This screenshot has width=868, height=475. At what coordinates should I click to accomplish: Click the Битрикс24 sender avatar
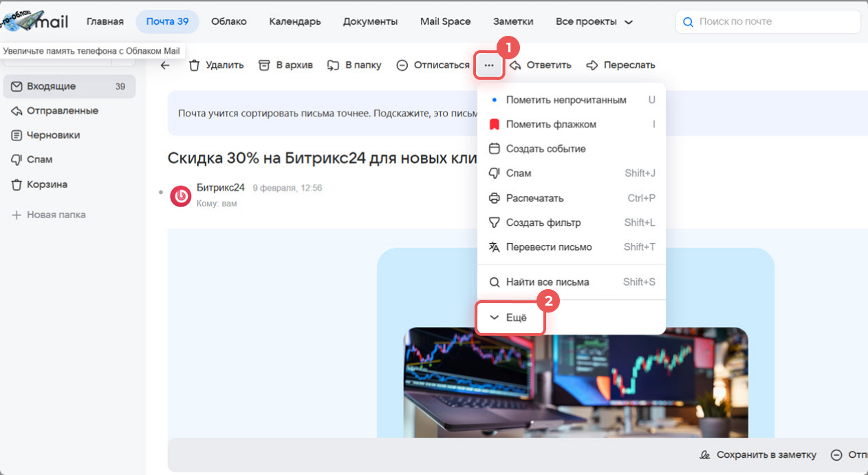pos(180,196)
